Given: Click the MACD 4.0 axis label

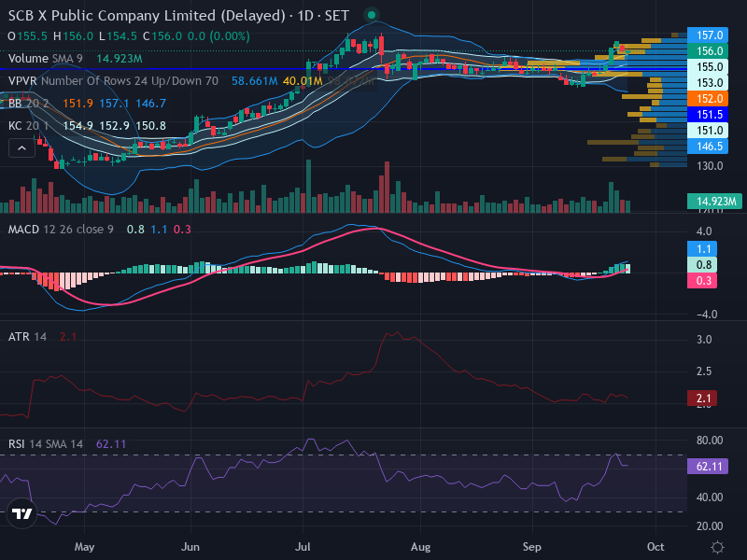Looking at the screenshot, I should 704,231.
